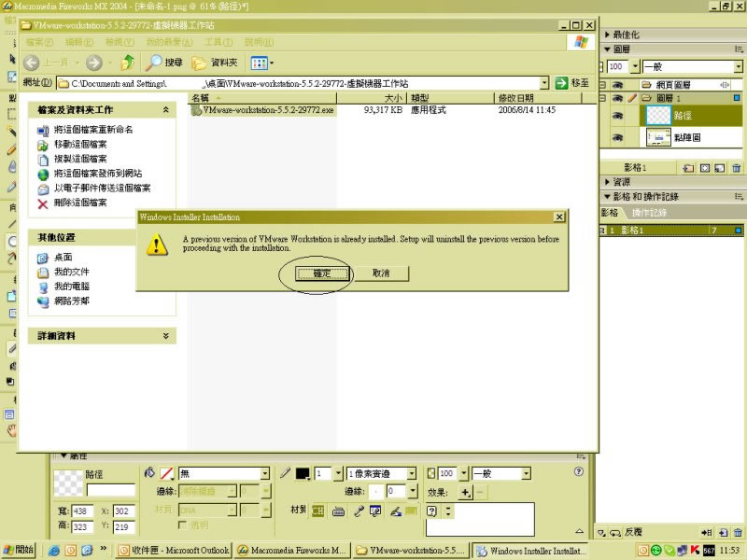Click 移動這個檔案 move file link

point(80,145)
